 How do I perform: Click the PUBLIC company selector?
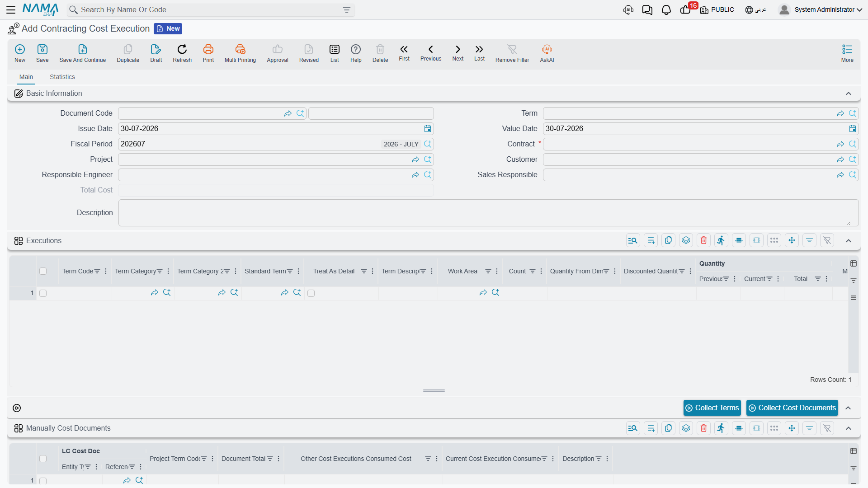click(x=717, y=10)
